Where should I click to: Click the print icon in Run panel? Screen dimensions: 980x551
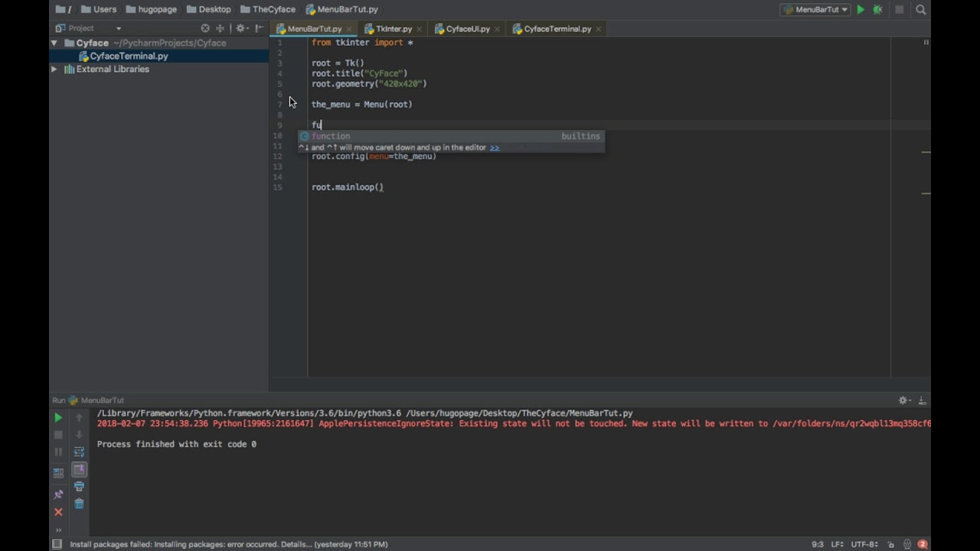click(x=79, y=487)
